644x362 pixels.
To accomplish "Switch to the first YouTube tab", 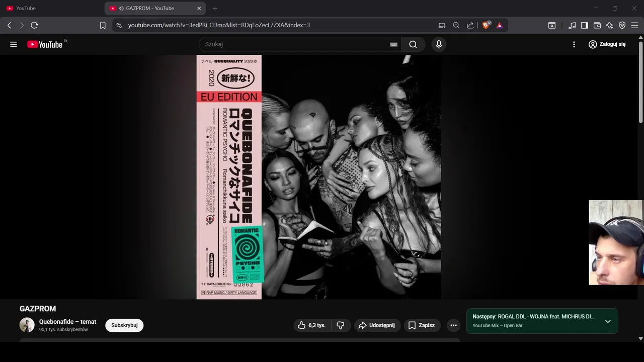I will click(52, 9).
